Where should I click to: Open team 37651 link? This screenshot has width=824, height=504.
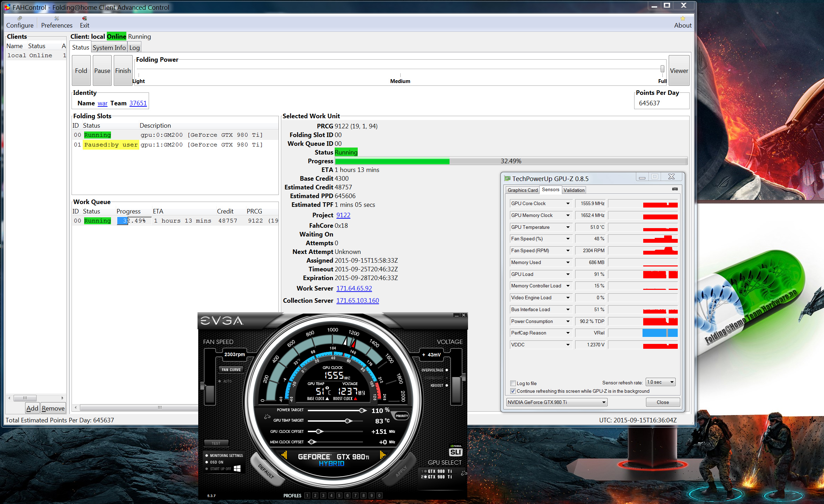click(x=138, y=103)
